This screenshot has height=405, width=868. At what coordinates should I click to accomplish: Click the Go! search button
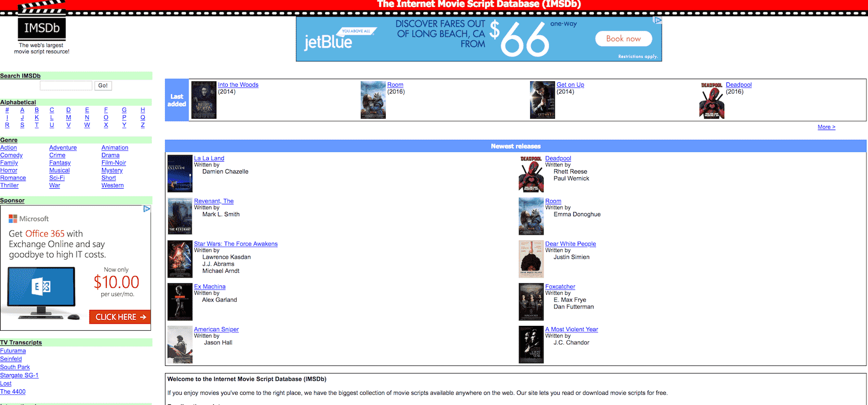[103, 86]
